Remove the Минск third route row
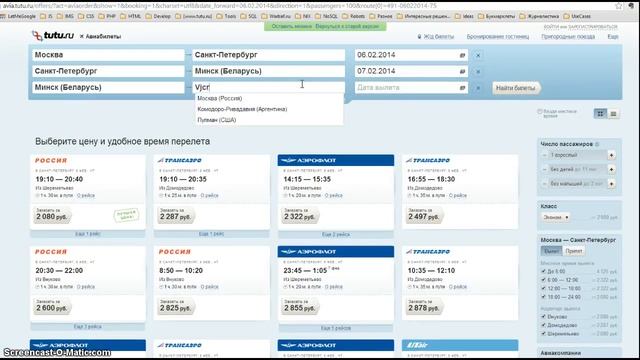 point(478,88)
